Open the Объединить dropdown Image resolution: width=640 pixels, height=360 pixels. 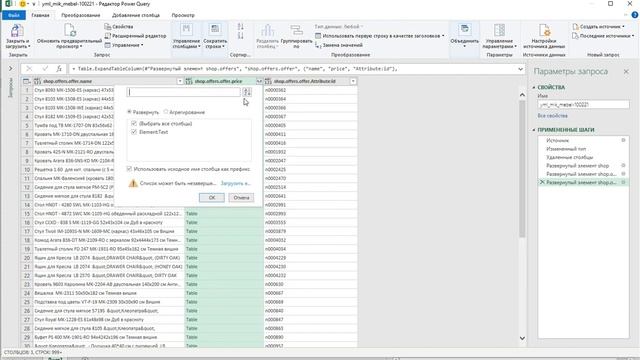(464, 46)
